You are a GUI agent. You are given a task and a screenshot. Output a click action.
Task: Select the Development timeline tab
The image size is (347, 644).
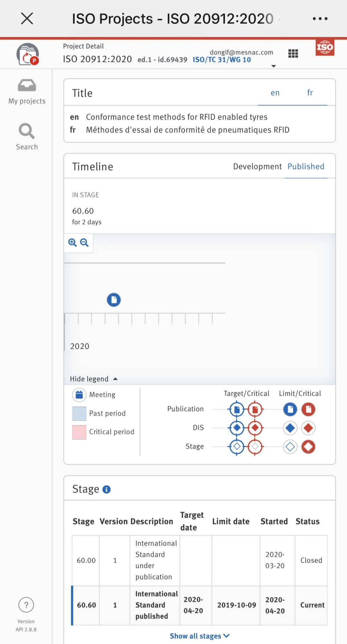point(257,167)
